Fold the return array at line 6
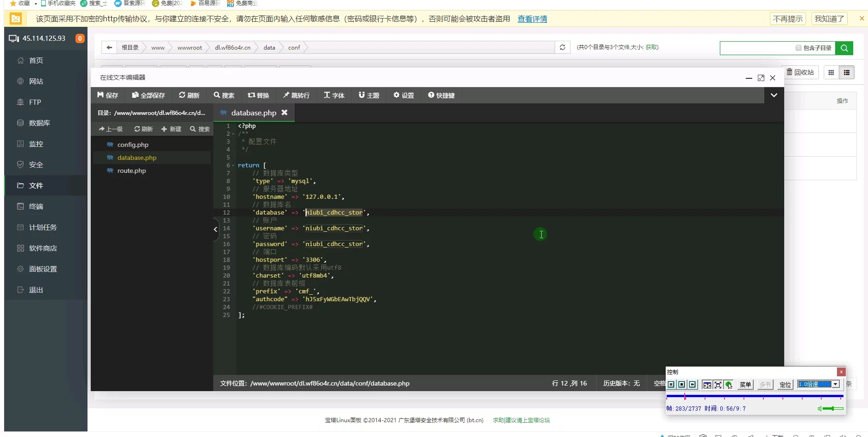 pyautogui.click(x=233, y=165)
